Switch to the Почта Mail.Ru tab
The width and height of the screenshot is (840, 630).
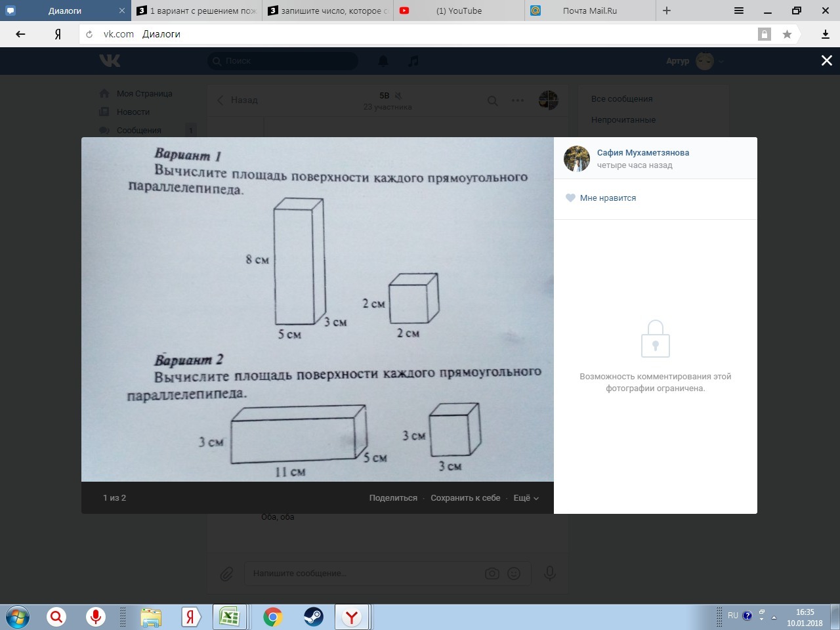[x=589, y=10]
